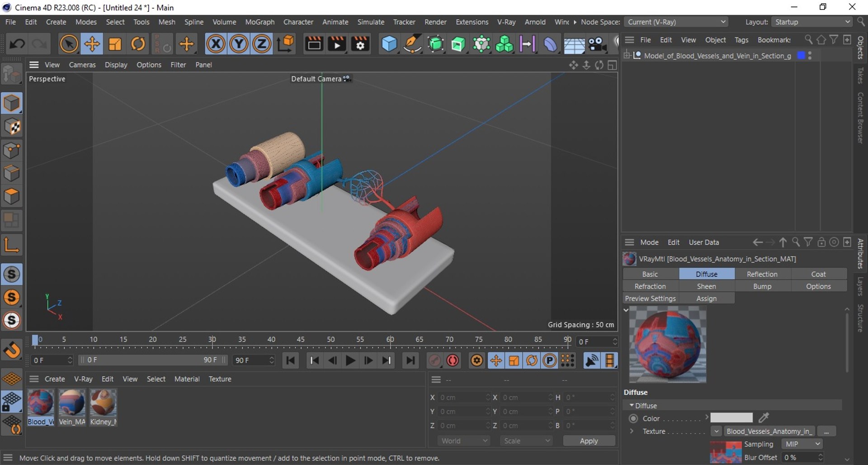868x465 pixels.
Task: Expand the Model_of_Blood_Vessels object tree
Action: [x=627, y=56]
